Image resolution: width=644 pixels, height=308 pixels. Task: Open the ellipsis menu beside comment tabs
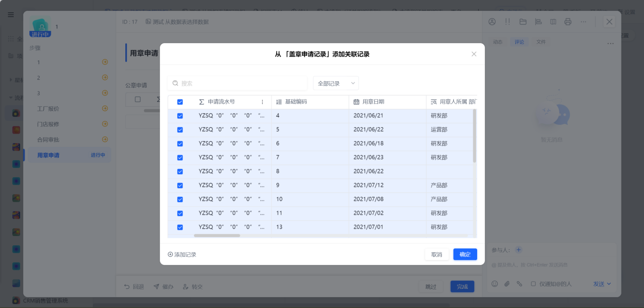(x=610, y=44)
